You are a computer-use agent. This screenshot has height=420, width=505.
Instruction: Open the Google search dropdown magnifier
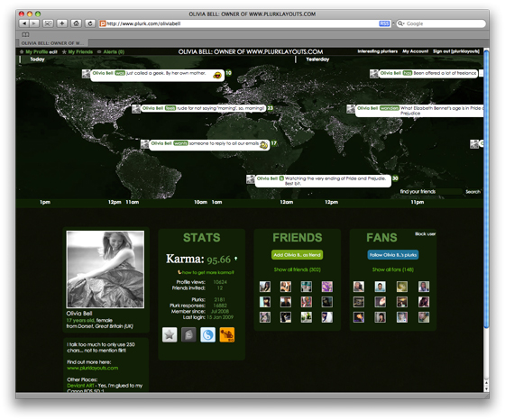click(x=401, y=23)
